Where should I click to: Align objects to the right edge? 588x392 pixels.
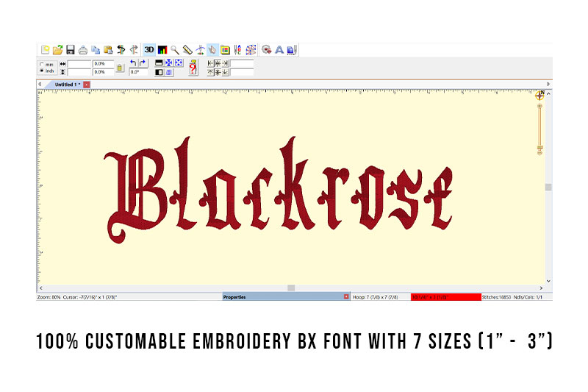[225, 63]
